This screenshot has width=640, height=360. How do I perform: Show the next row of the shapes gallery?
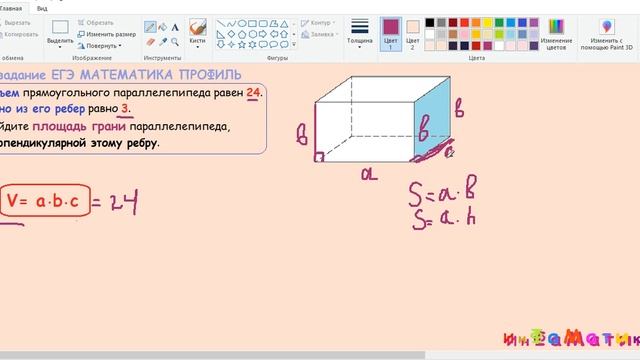(294, 34)
